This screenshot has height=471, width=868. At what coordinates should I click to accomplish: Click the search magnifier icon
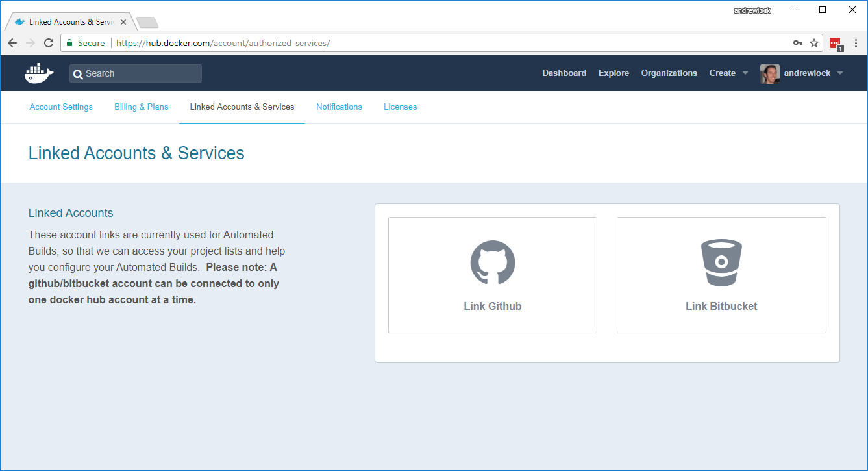click(x=78, y=74)
